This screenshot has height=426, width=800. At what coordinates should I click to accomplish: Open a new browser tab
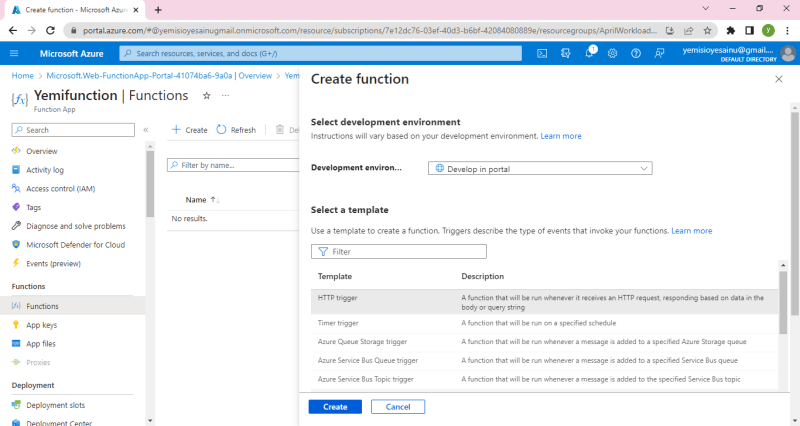[x=158, y=10]
